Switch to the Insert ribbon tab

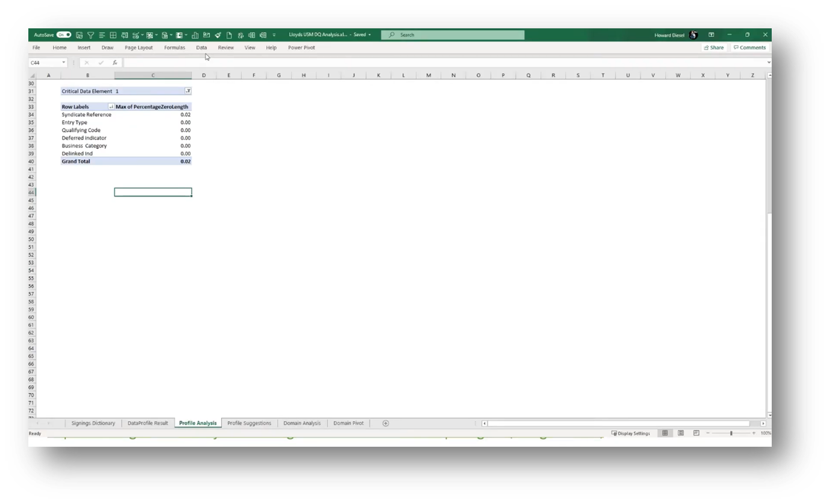pyautogui.click(x=84, y=48)
